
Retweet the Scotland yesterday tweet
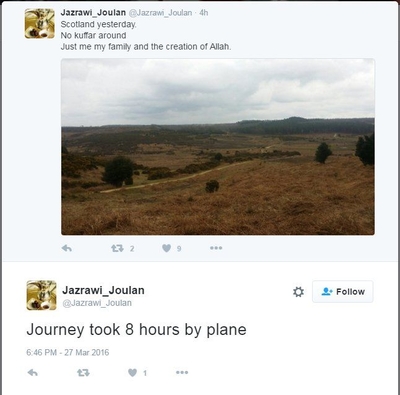(117, 248)
